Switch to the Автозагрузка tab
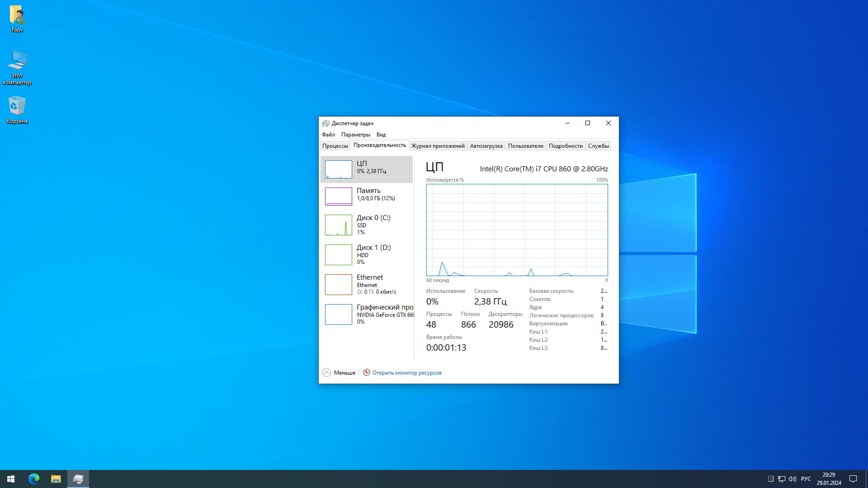868x488 pixels. [486, 146]
